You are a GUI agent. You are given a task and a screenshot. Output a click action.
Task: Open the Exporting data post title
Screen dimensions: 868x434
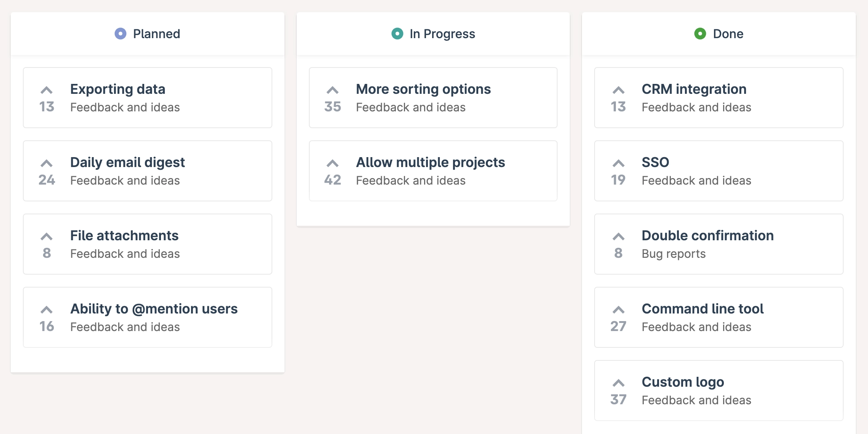(x=117, y=89)
